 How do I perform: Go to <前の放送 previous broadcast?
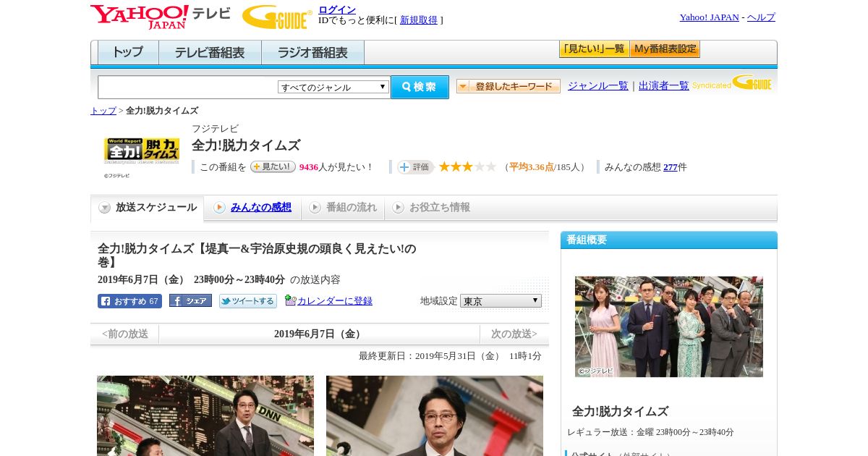[125, 334]
